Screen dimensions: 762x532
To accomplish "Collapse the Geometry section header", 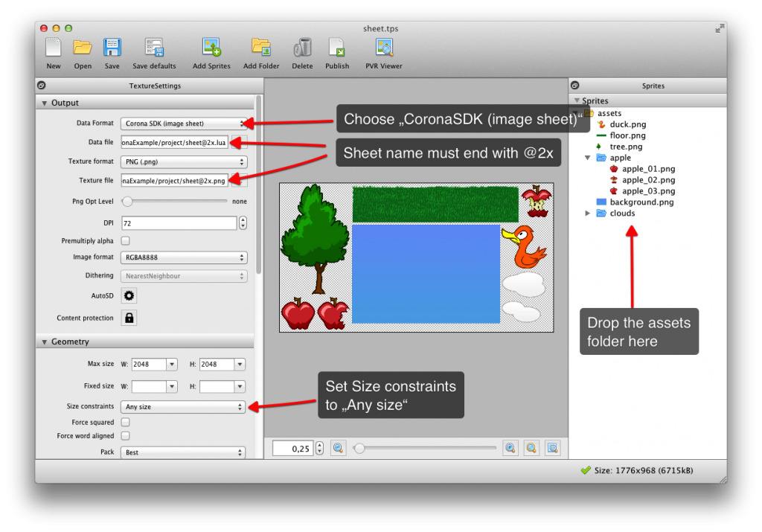I will click(43, 342).
